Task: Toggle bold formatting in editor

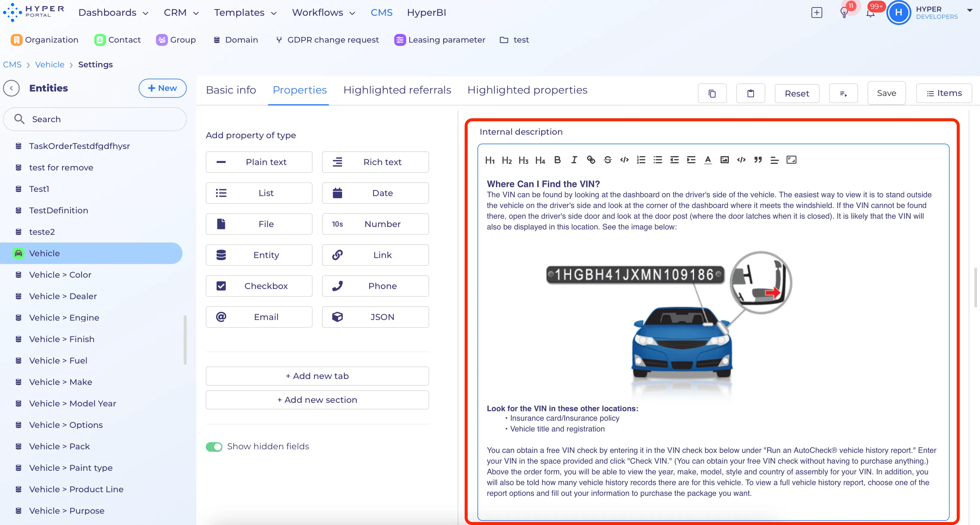Action: (557, 160)
